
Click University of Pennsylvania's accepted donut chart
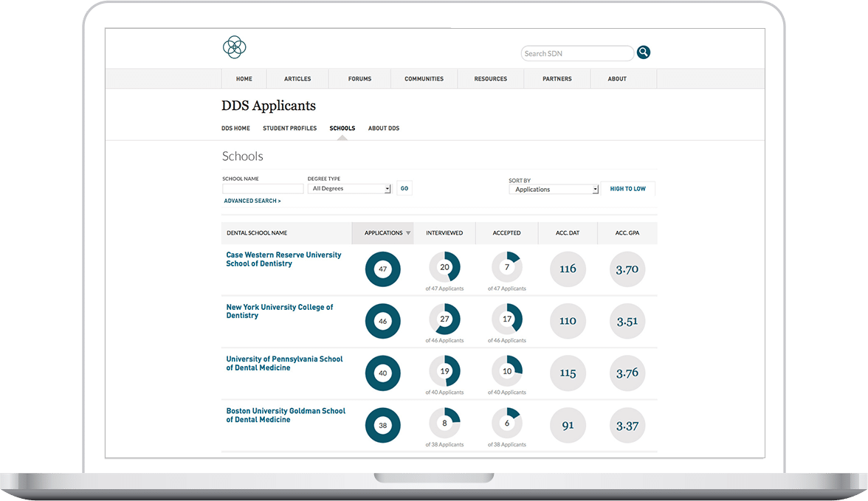click(x=506, y=373)
